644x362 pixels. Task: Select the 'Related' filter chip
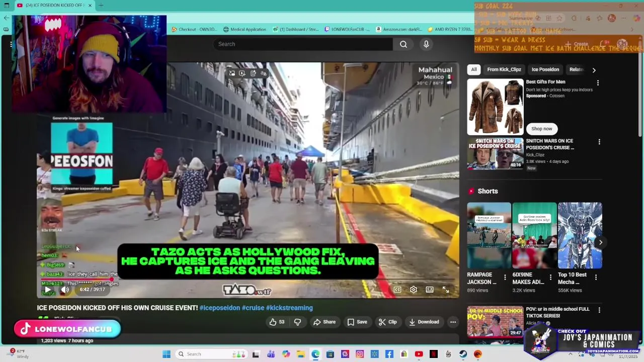(x=577, y=69)
